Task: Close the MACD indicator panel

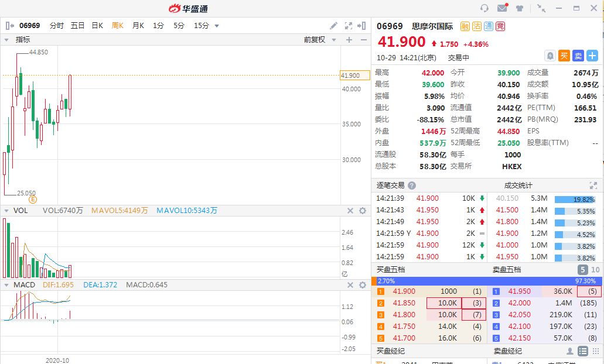Action: (x=350, y=285)
